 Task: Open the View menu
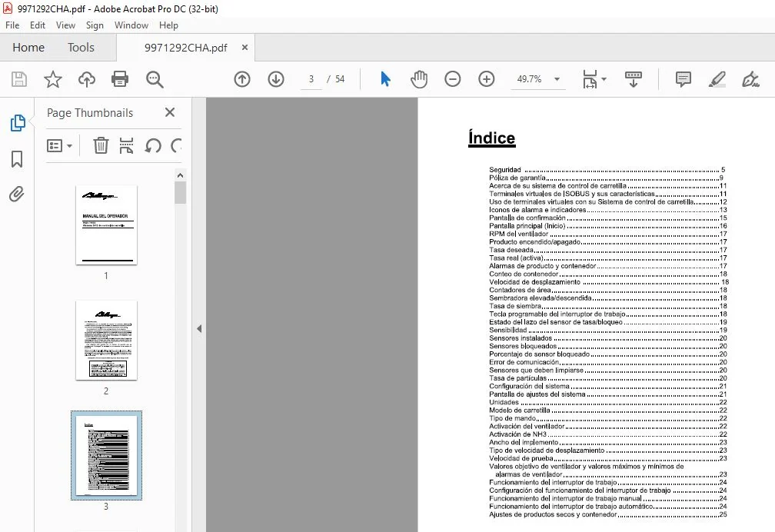[x=65, y=25]
